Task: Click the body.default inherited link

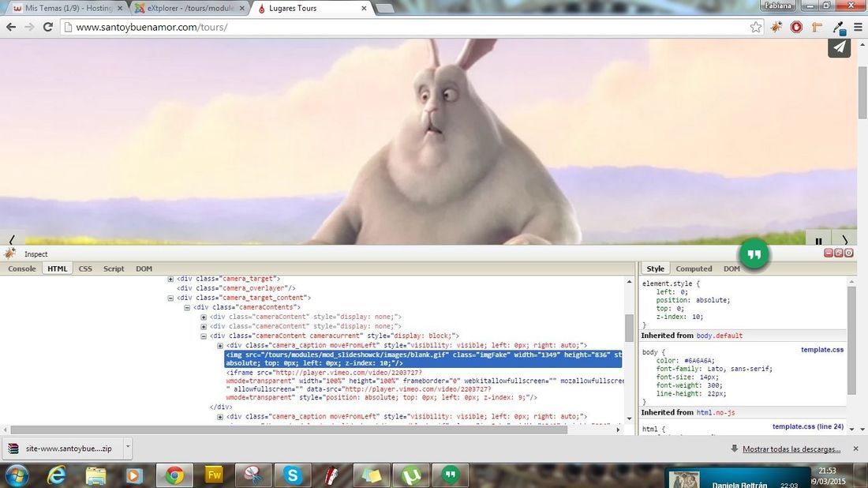Action: [x=719, y=336]
